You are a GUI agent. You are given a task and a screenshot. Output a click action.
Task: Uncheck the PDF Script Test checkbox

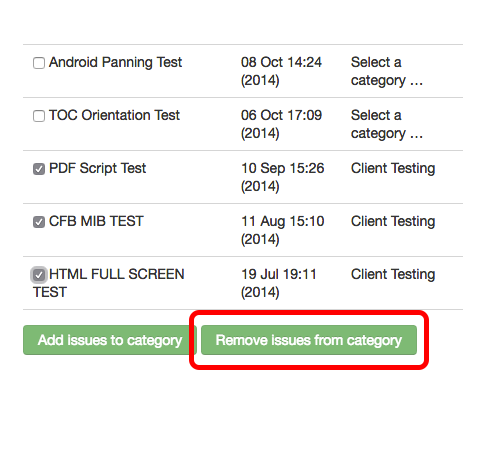click(x=39, y=169)
